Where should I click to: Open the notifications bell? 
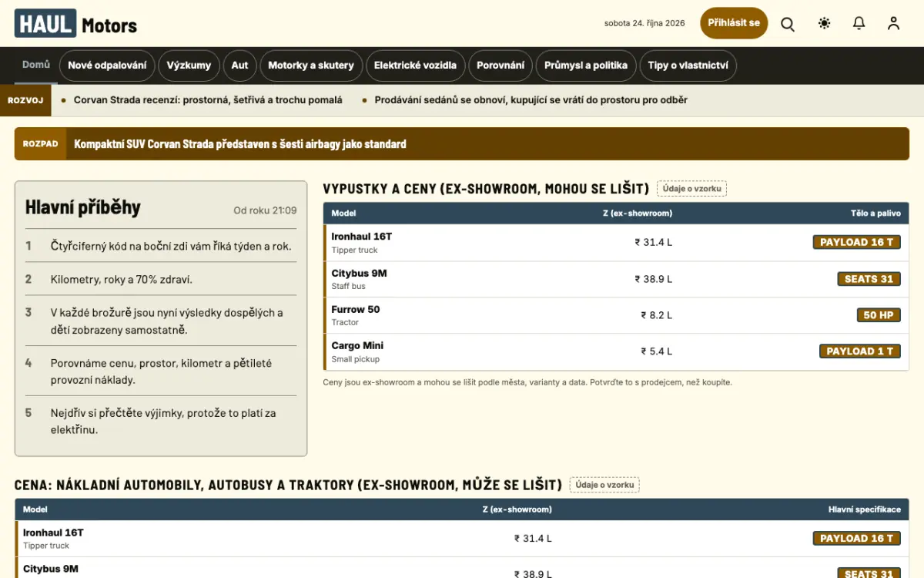[859, 23]
